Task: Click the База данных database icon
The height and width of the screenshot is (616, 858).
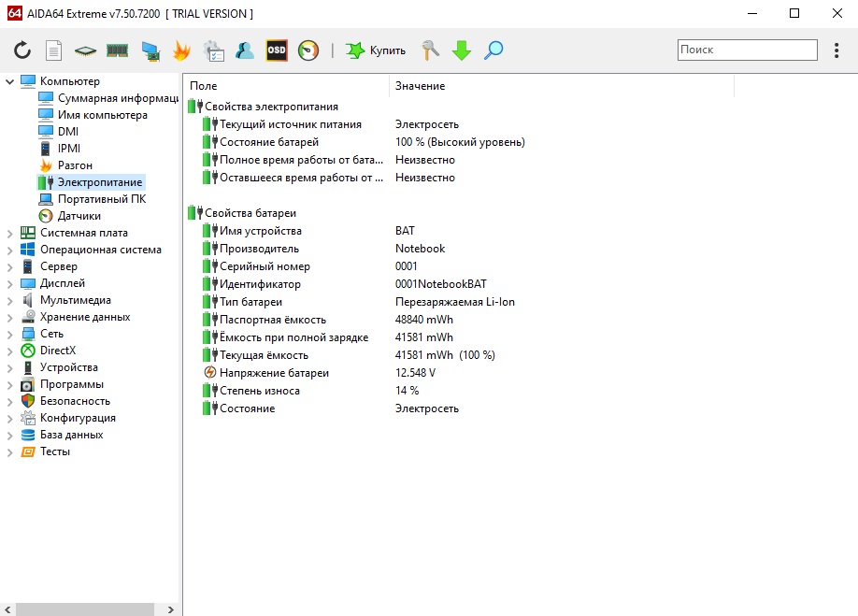Action: click(x=28, y=435)
